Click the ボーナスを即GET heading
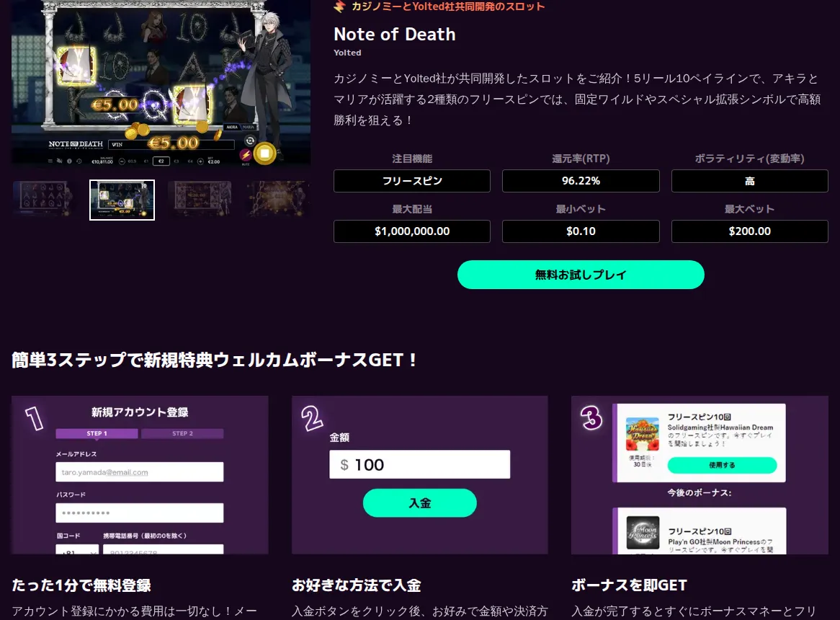The width and height of the screenshot is (840, 620). point(629,585)
